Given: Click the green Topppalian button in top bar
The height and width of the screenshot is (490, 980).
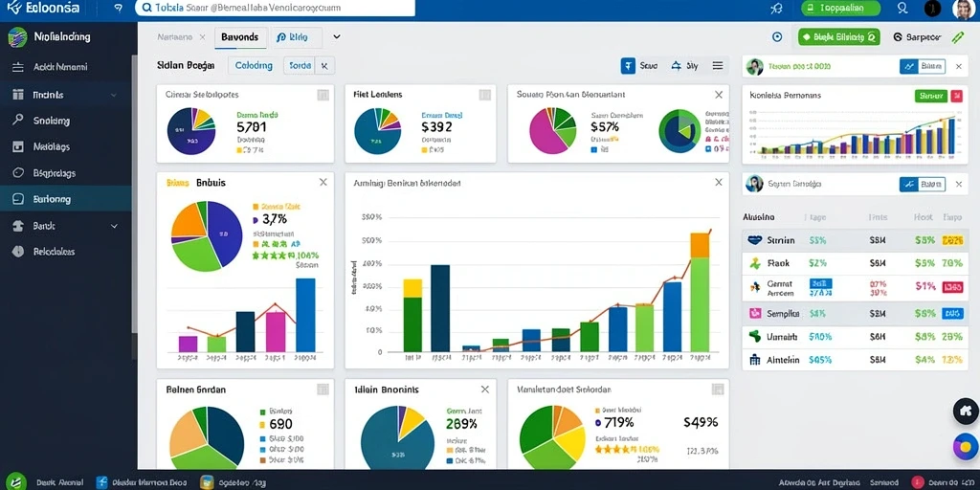Looking at the screenshot, I should [x=840, y=8].
